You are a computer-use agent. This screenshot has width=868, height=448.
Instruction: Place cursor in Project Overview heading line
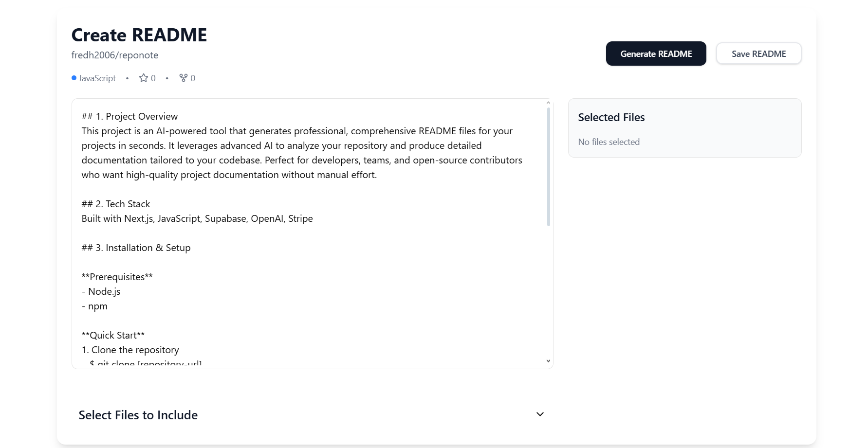click(x=129, y=116)
